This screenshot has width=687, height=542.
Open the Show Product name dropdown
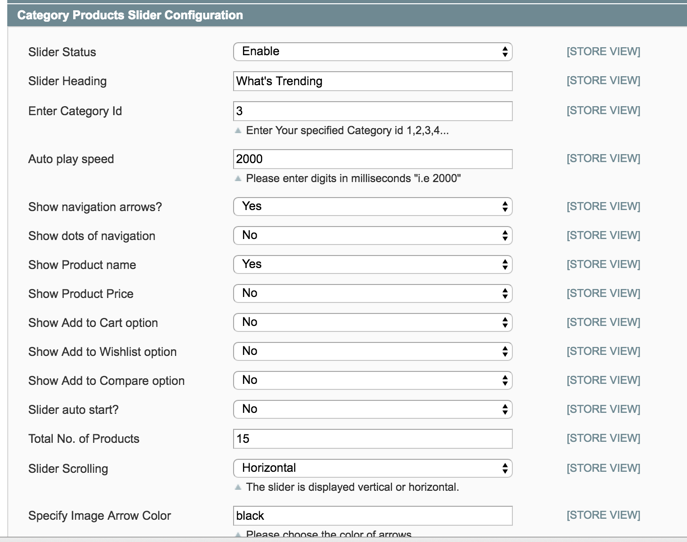pos(372,264)
